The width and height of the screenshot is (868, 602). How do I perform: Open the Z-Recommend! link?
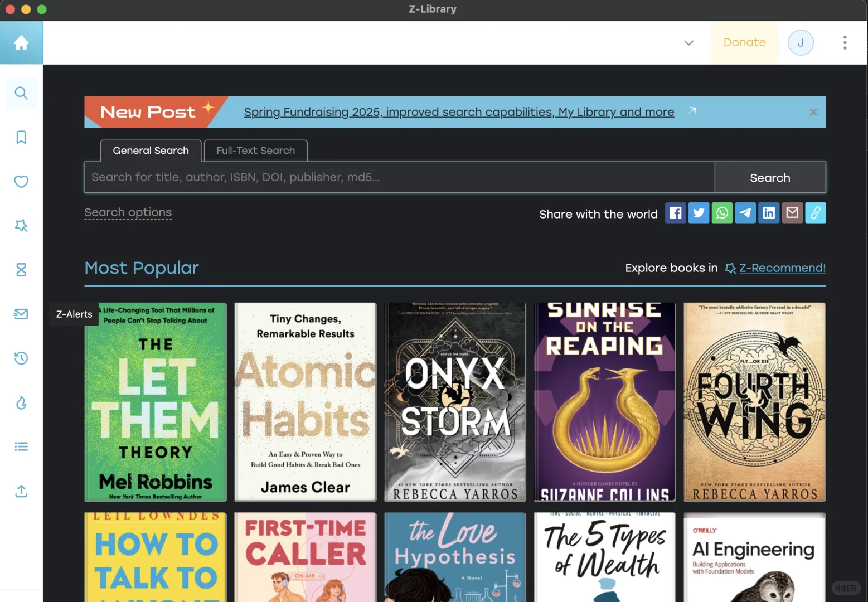(782, 268)
